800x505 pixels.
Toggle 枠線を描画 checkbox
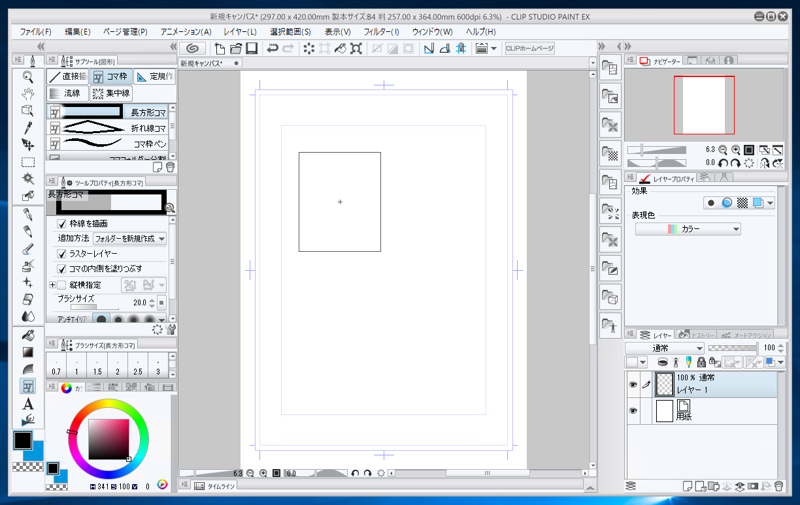62,223
